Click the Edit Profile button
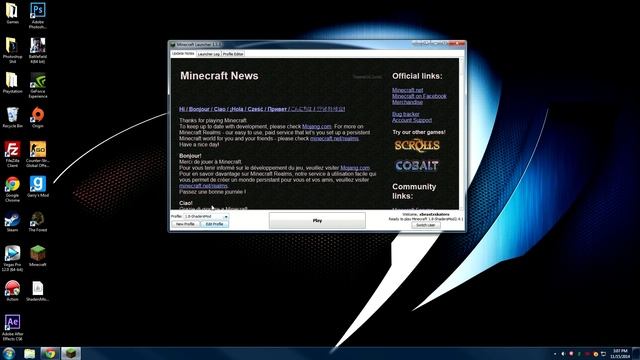This screenshot has height=360, width=640. pos(214,224)
